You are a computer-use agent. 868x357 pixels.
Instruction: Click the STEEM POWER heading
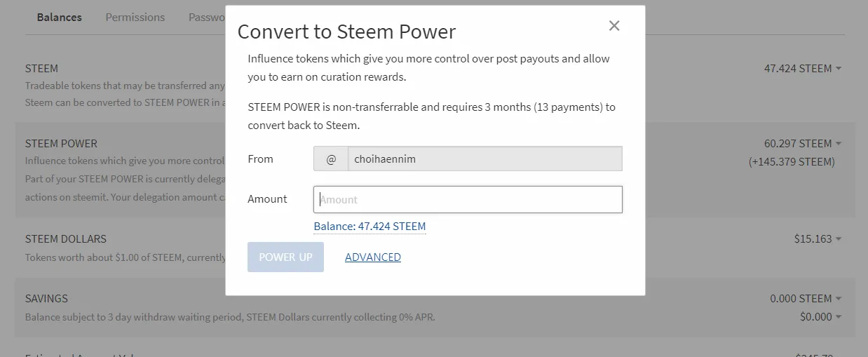point(61,143)
